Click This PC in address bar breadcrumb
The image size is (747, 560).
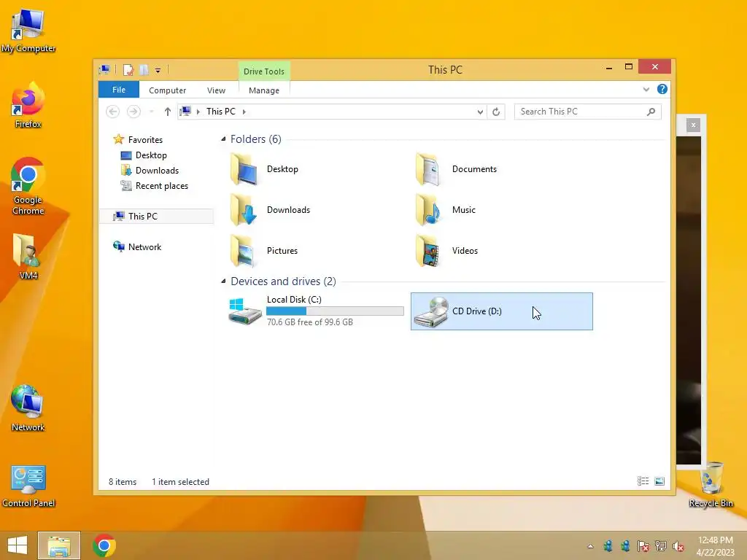coord(221,112)
